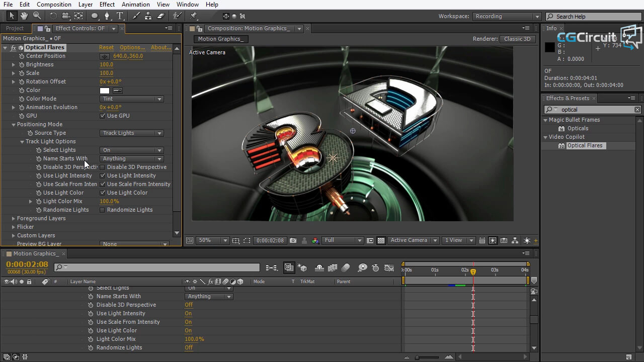Viewport: 644px width, 362px height.
Task: Enable the Disable 3D Perspective checkbox
Action: 103,167
